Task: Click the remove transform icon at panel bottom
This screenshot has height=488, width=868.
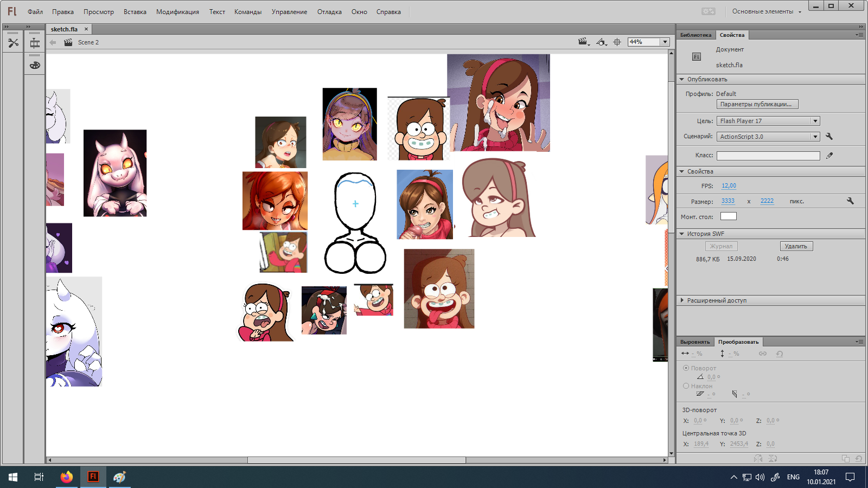Action: coord(858,459)
